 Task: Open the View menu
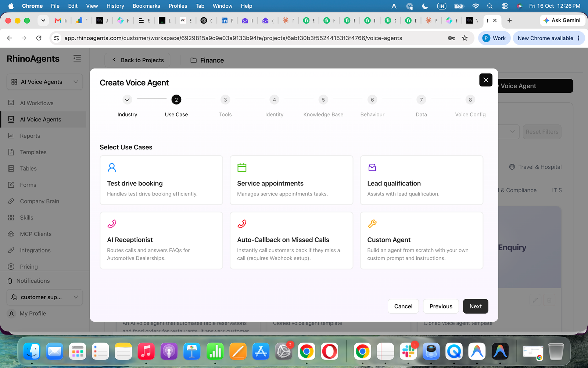tap(92, 6)
